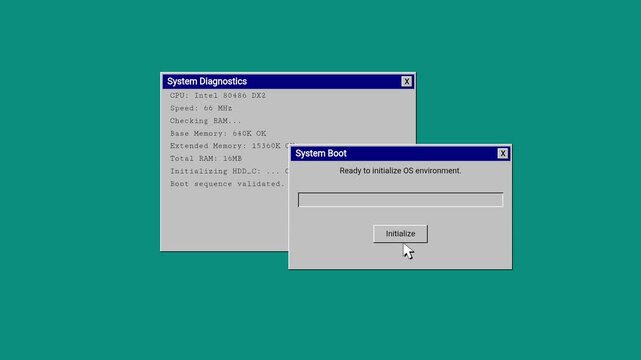Screen dimensions: 641x360
Task: Click the 'CPU: Intel 80486 DX2' line
Action: click(x=218, y=96)
